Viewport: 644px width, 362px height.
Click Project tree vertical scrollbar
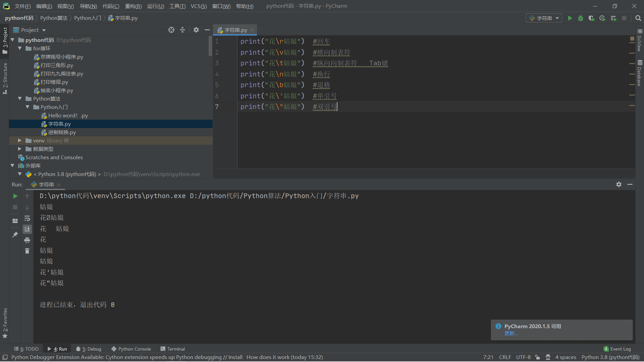[x=210, y=46]
